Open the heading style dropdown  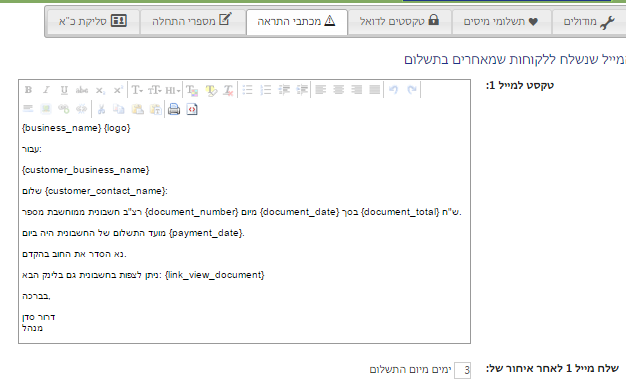click(x=172, y=90)
